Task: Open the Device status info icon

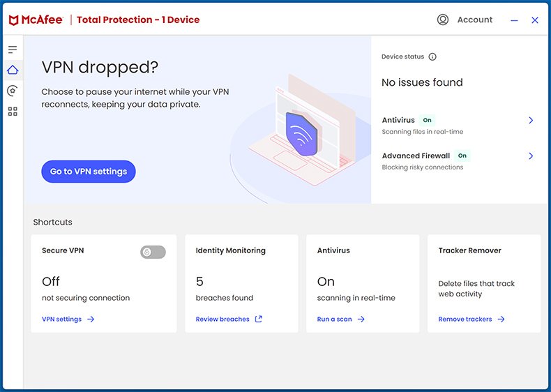Action: click(x=432, y=56)
